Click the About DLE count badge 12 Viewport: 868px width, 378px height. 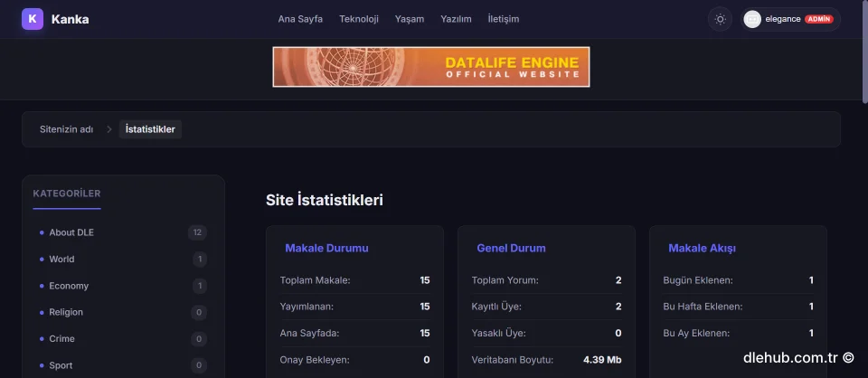[198, 232]
